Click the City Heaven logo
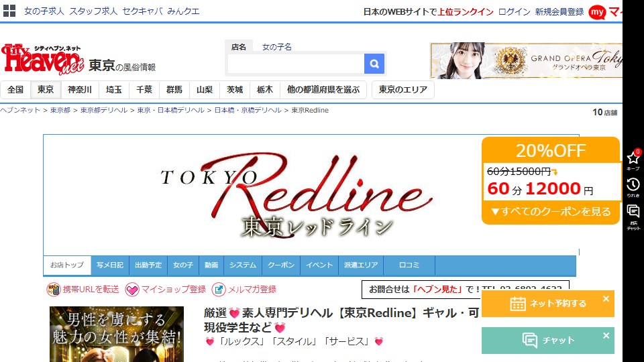Viewport: 644px width, 362px height. coord(43,60)
